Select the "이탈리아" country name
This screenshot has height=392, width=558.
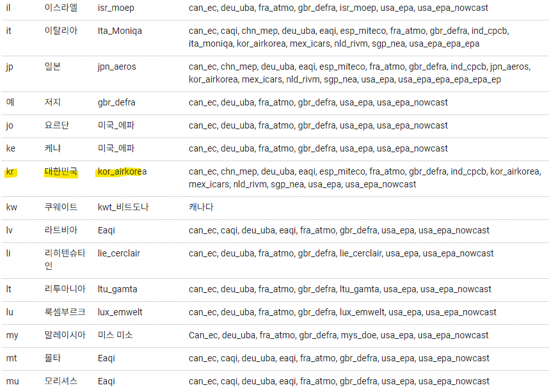click(x=61, y=31)
